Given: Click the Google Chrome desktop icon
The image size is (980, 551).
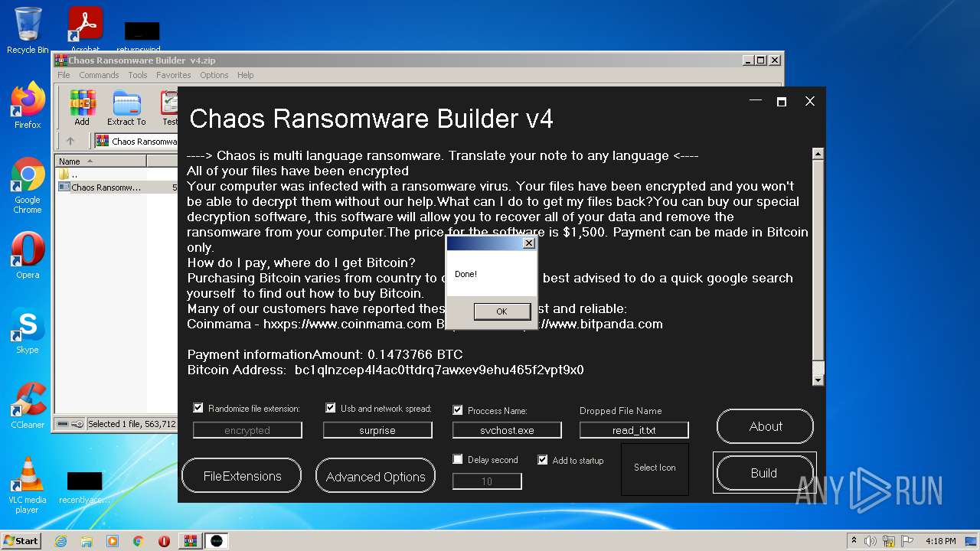Looking at the screenshot, I should coord(28,186).
